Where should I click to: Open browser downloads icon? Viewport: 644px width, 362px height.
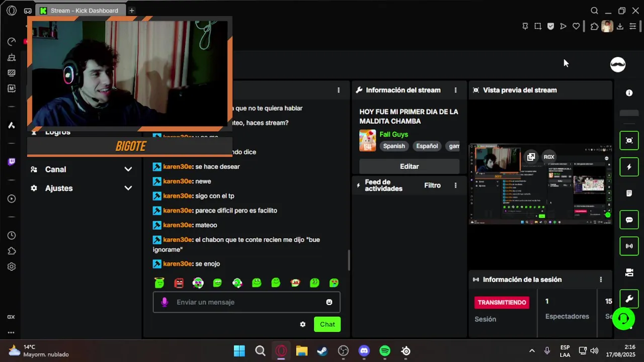620,26
